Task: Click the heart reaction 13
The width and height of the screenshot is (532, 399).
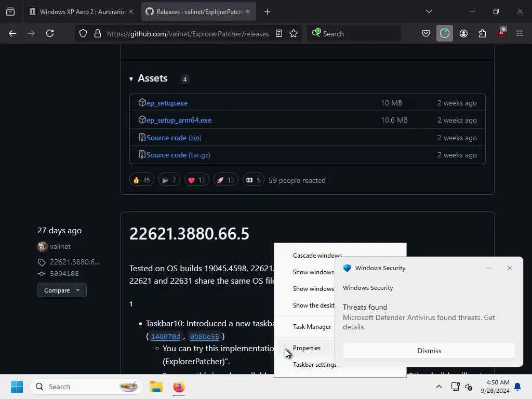Action: pos(197,180)
